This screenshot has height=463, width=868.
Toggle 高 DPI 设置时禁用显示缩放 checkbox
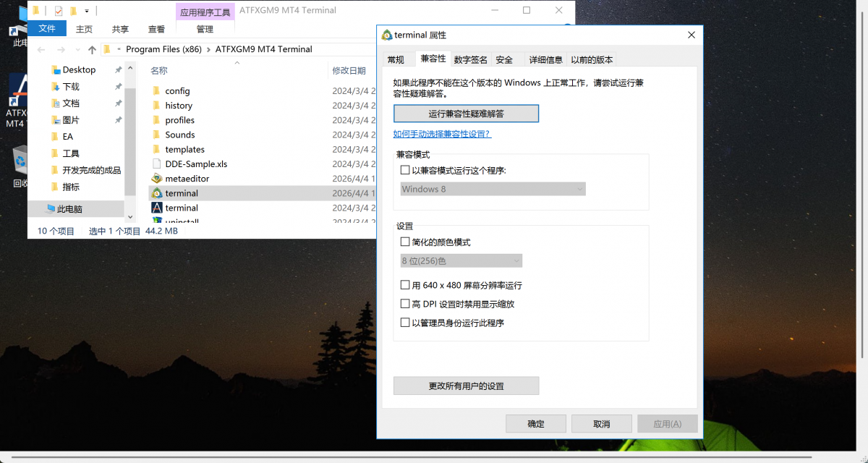click(405, 304)
